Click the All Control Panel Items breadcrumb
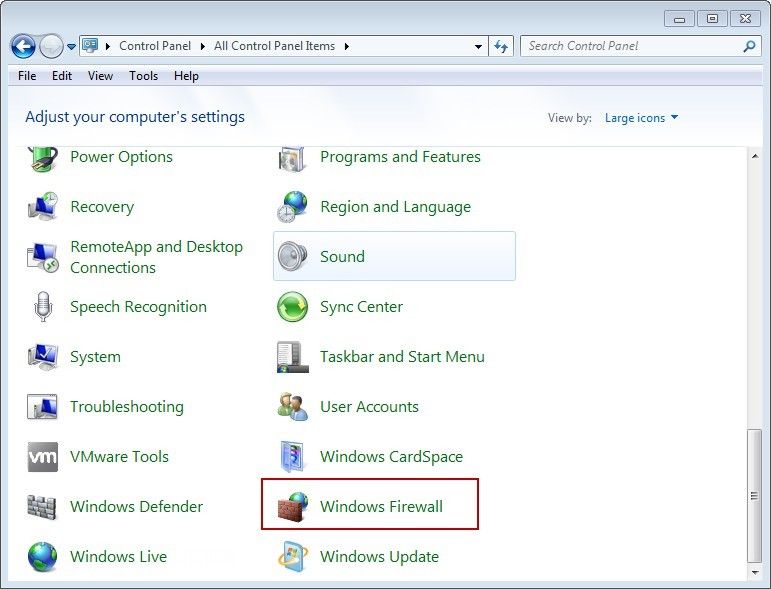771x589 pixels. point(274,46)
